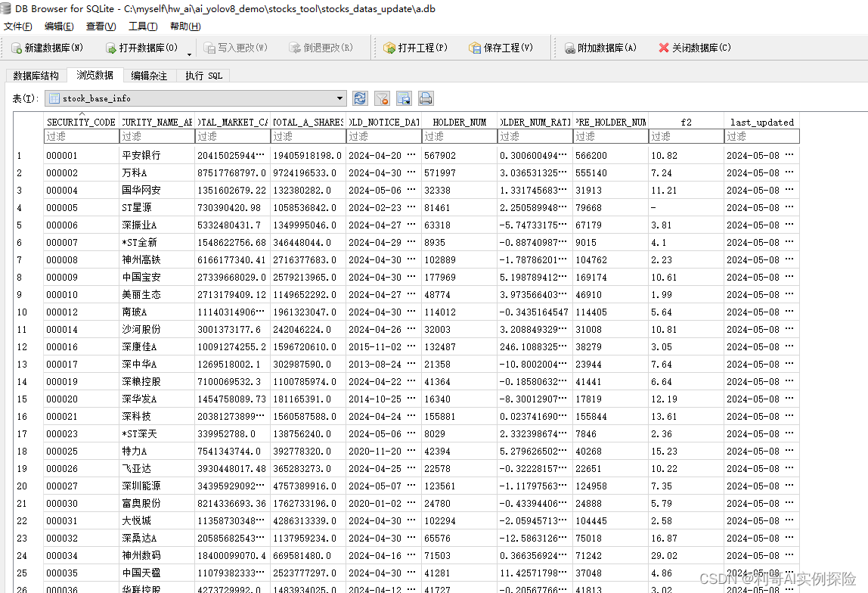868x593 pixels.
Task: Sort by the HOLDER_NUM column header
Action: 460,123
